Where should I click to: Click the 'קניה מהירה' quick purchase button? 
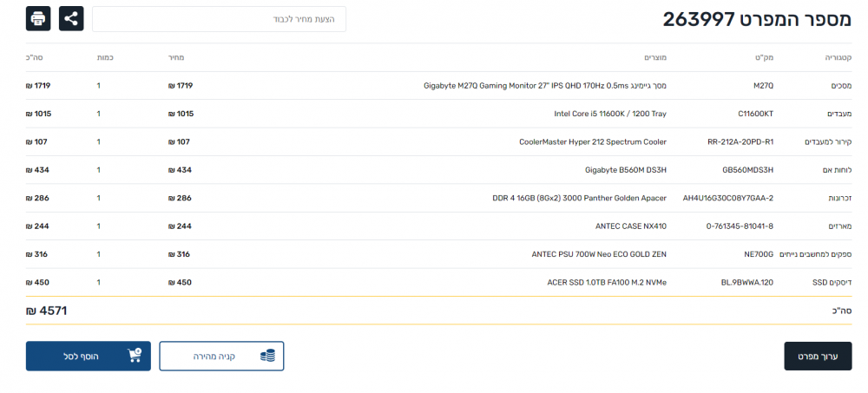tap(221, 356)
